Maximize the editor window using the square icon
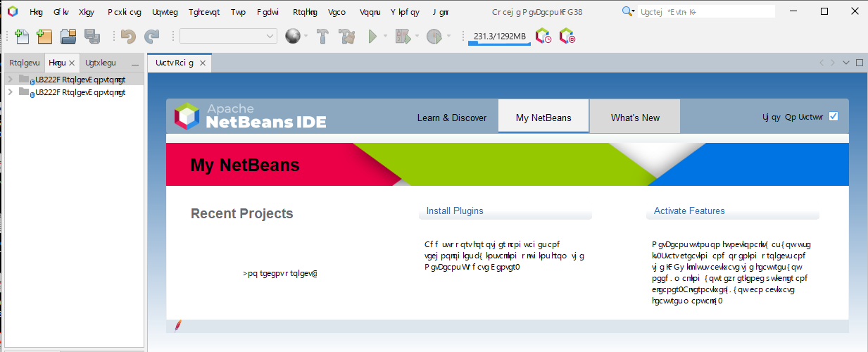Viewport: 868px width, 352px height. coord(859,63)
